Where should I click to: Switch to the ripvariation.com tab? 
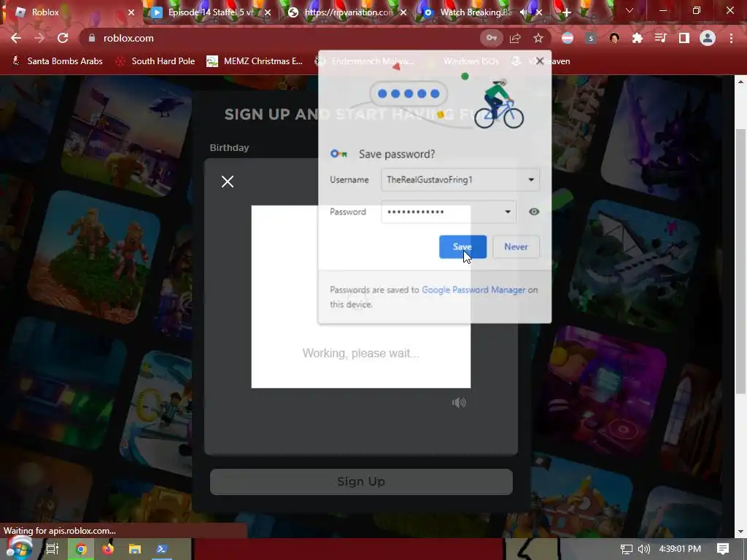pos(348,12)
